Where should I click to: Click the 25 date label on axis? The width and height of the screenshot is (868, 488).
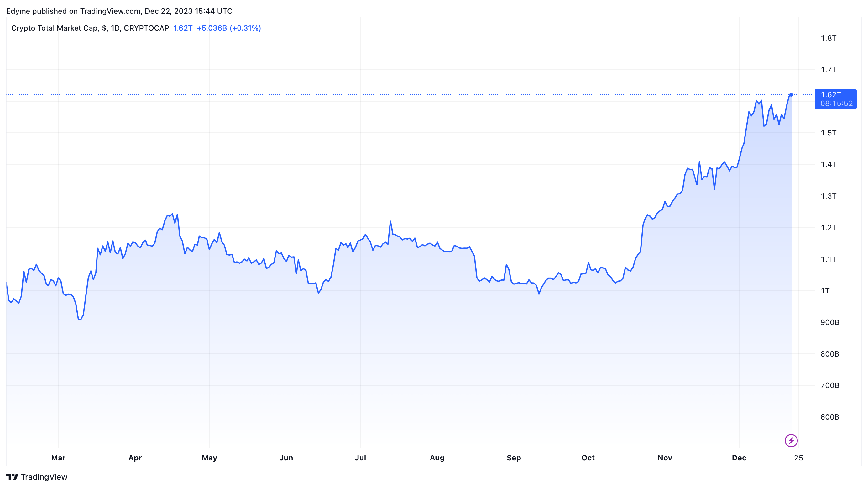coord(798,458)
